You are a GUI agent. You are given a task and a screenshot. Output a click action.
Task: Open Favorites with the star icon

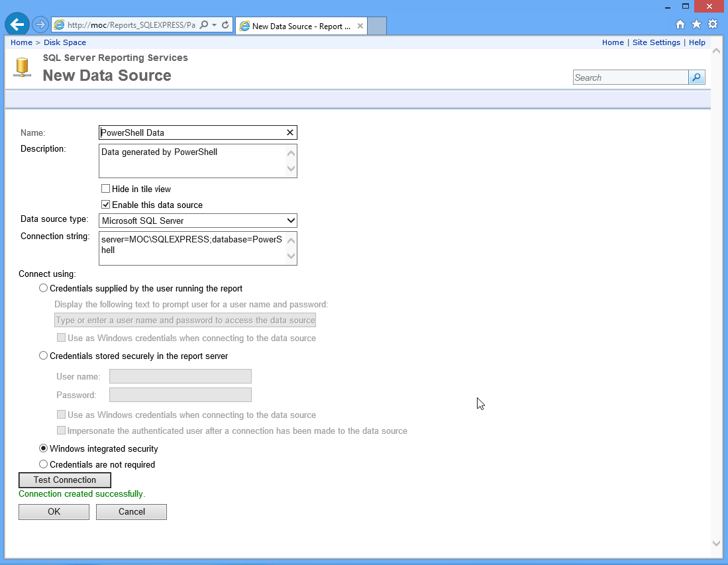(x=696, y=25)
